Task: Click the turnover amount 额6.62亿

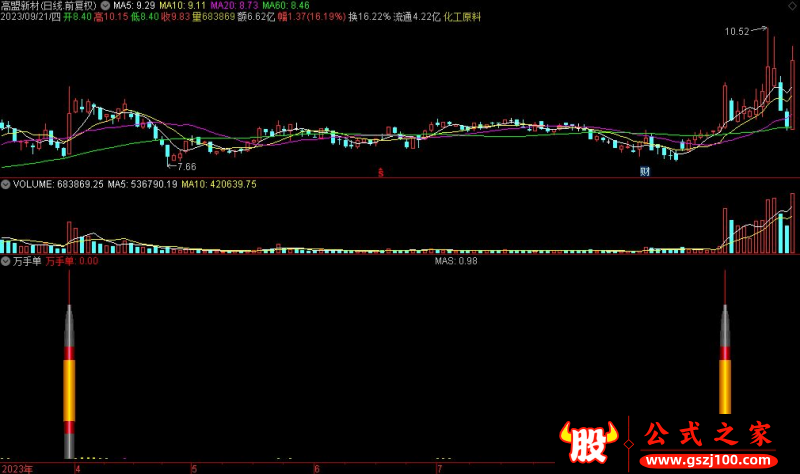Action: click(x=256, y=17)
